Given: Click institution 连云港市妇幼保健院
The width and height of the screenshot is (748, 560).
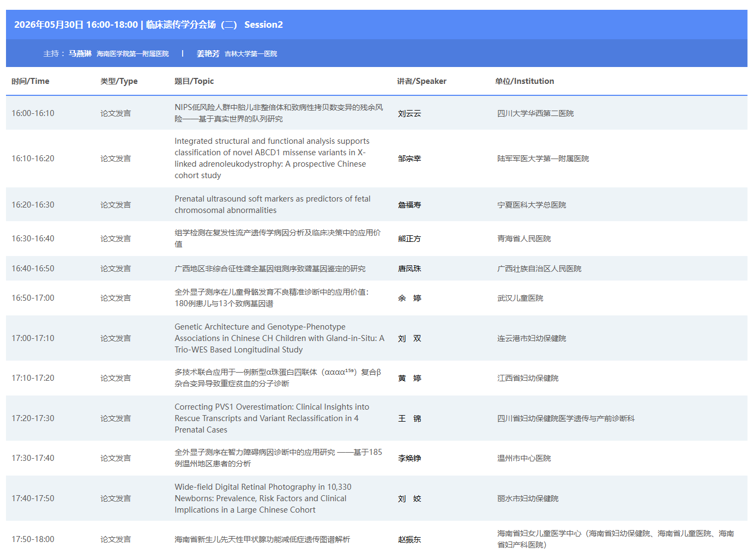Looking at the screenshot, I should click(x=532, y=338).
